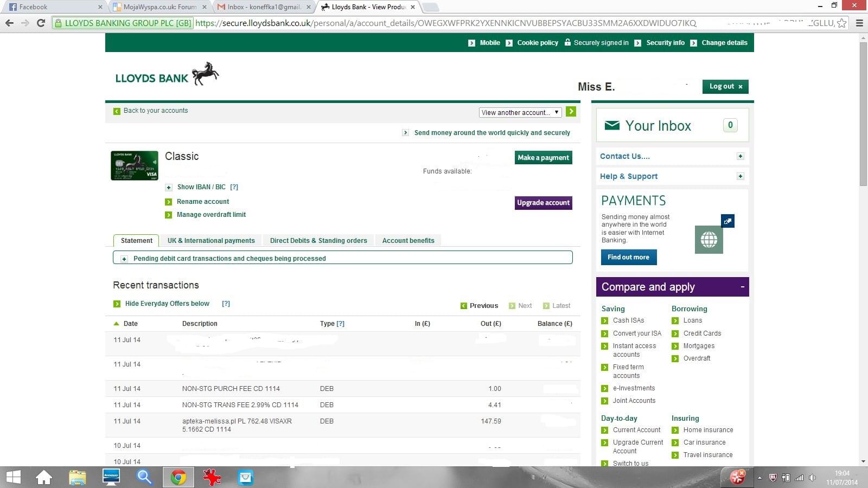Click the Your Inbox envelope icon
Viewport: 868px width, 488px height.
click(612, 125)
